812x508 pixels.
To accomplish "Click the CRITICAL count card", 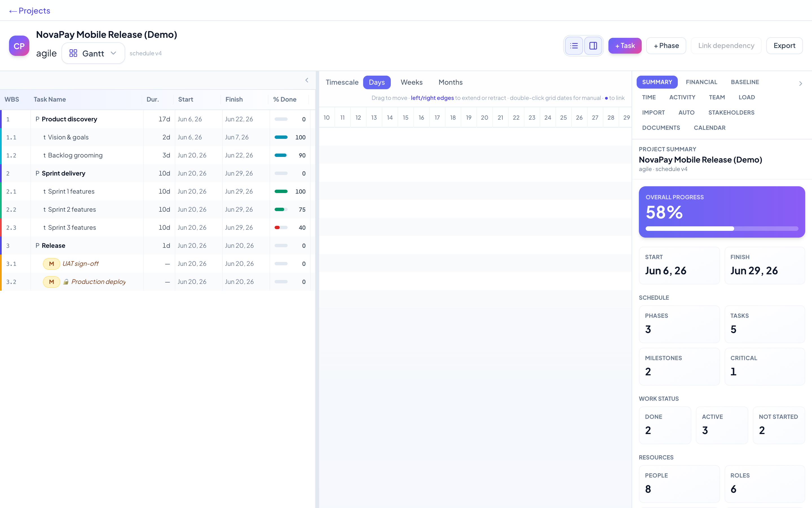I will (x=765, y=367).
